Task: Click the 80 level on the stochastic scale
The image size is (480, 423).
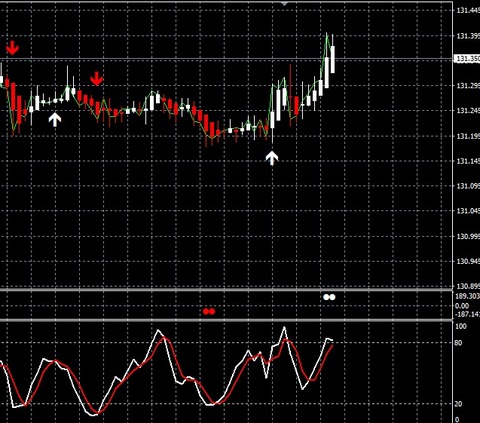Action: pos(458,343)
